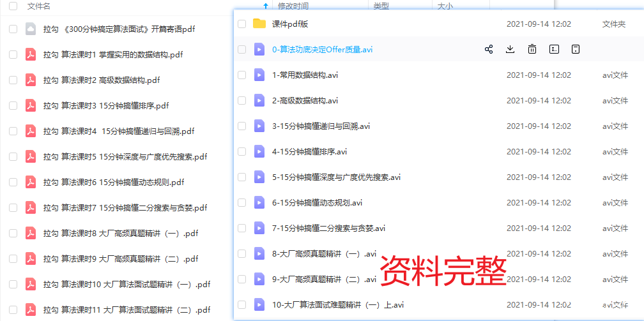This screenshot has height=321, width=644.
Task: Click the video icon of 3-15分钟搞懂递归与回溯.avi
Action: [x=259, y=126]
